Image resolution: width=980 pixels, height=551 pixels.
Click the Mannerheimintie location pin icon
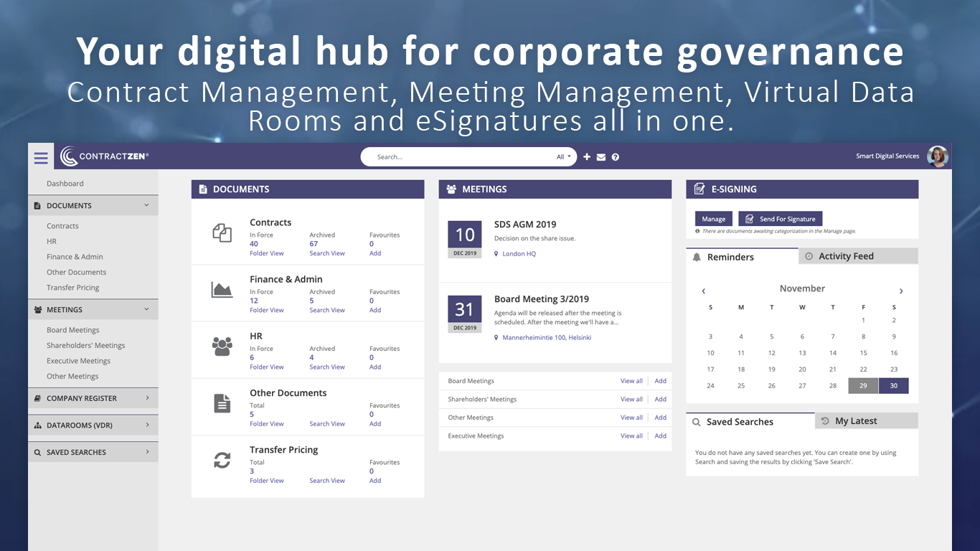tap(496, 338)
